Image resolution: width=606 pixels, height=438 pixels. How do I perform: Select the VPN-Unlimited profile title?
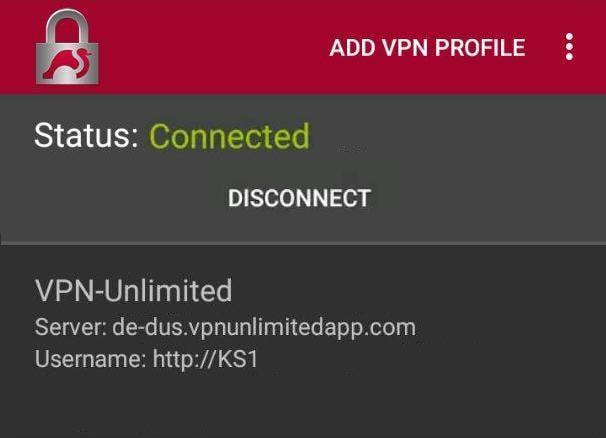pyautogui.click(x=133, y=290)
